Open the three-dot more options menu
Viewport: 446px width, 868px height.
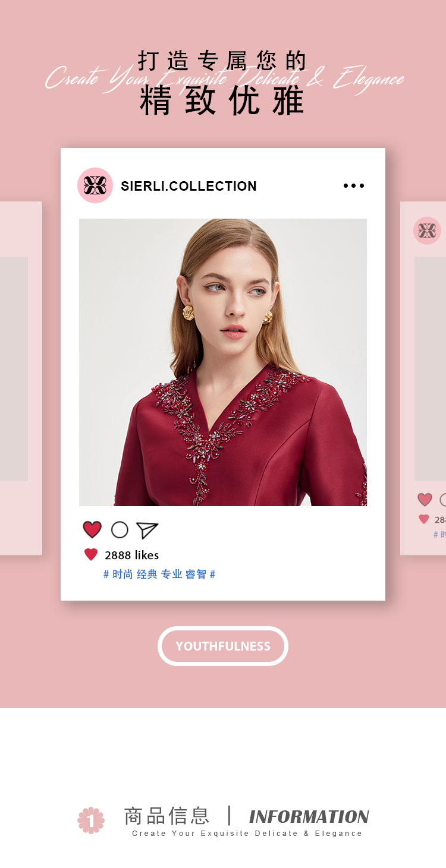click(x=354, y=186)
